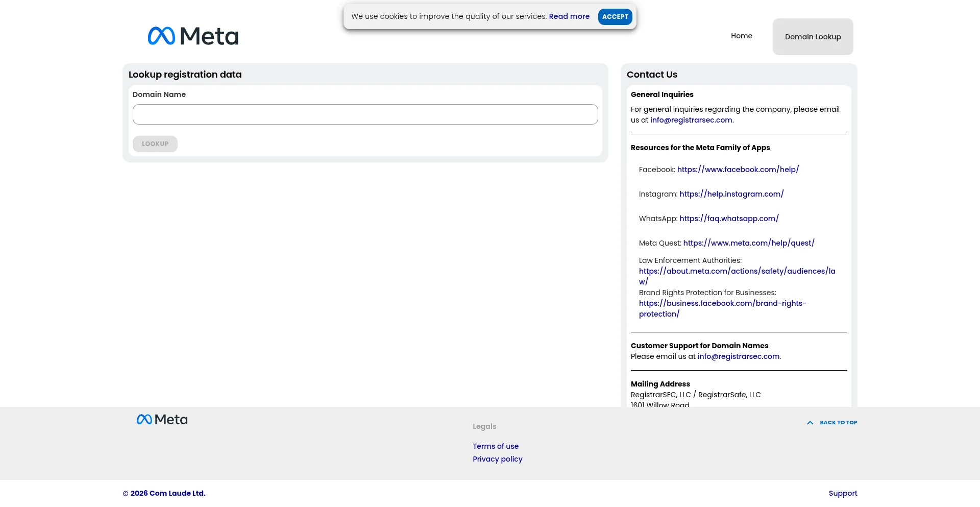Select the 'Legals' footer heading
Screen dimensions: 980x507
point(484,426)
